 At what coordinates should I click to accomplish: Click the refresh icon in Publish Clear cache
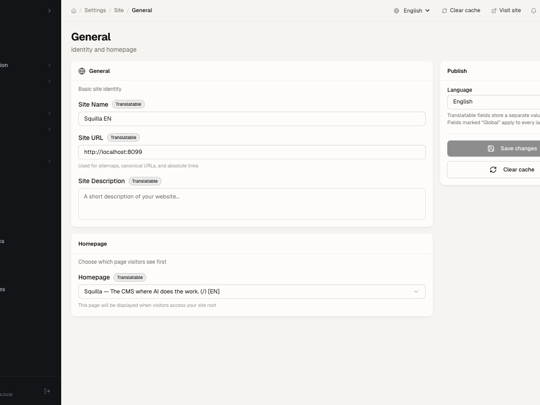493,169
